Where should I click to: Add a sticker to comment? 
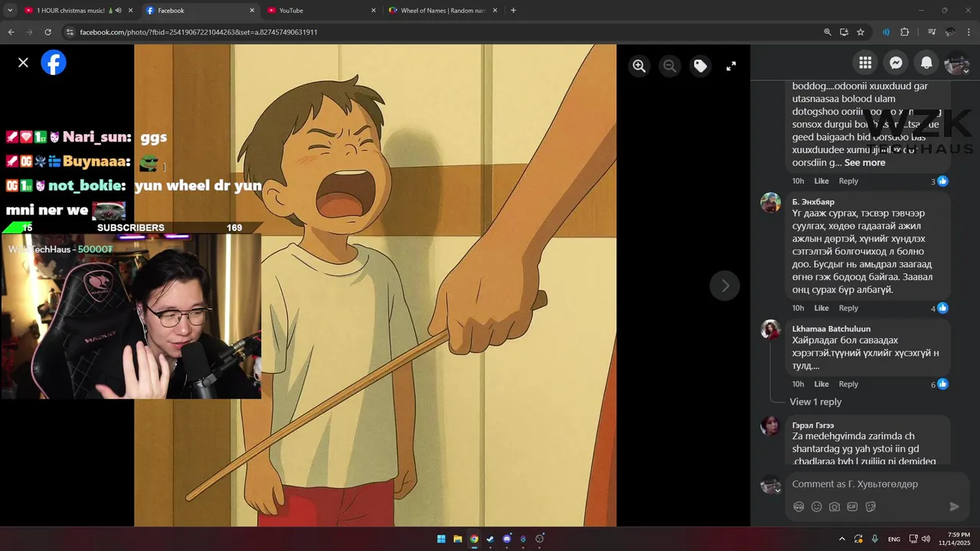tap(871, 507)
